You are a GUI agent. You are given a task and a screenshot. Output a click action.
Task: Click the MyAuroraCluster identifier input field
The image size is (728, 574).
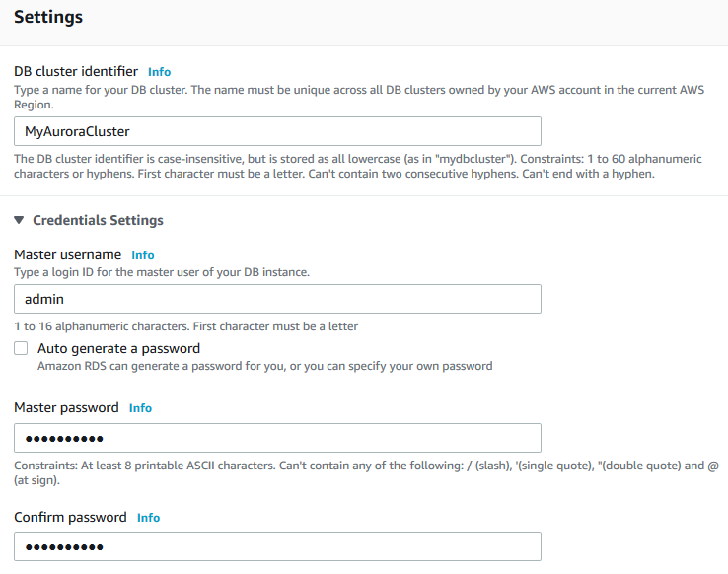click(x=277, y=131)
